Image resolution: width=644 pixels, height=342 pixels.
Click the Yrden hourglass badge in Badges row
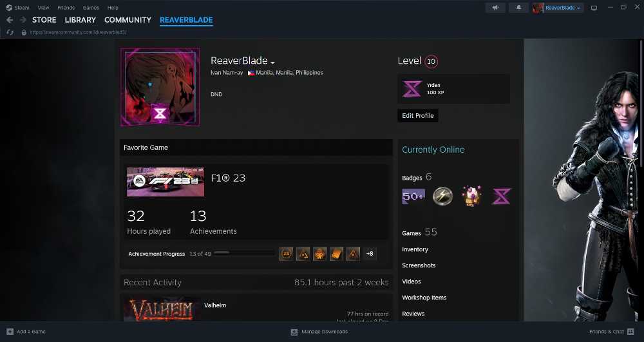click(502, 196)
